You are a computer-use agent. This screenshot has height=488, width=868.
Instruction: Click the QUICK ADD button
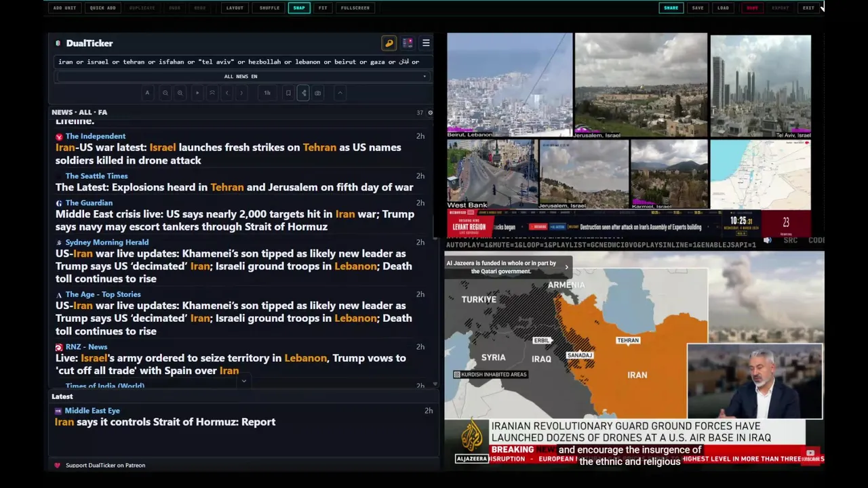point(102,7)
